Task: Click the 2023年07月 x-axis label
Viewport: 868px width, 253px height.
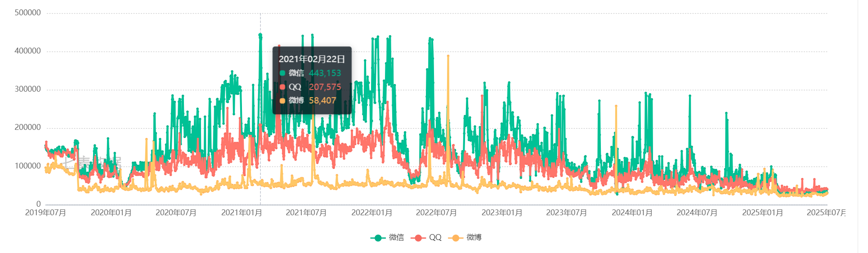Action: click(567, 213)
